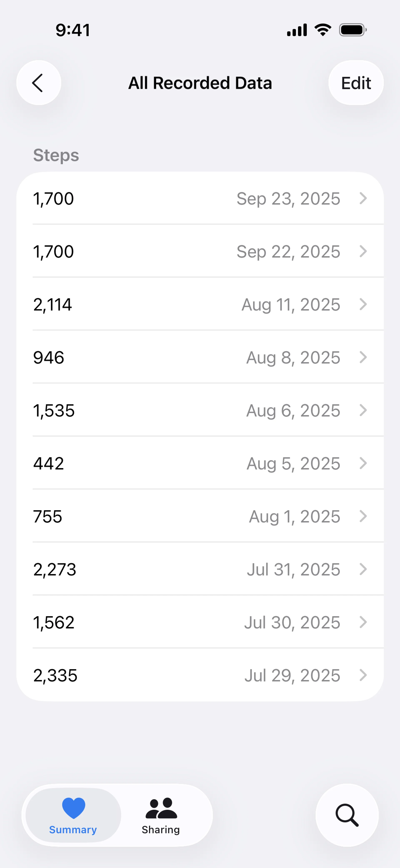This screenshot has width=400, height=868.
Task: Tap the Wi-Fi icon in the status bar
Action: pyautogui.click(x=323, y=30)
